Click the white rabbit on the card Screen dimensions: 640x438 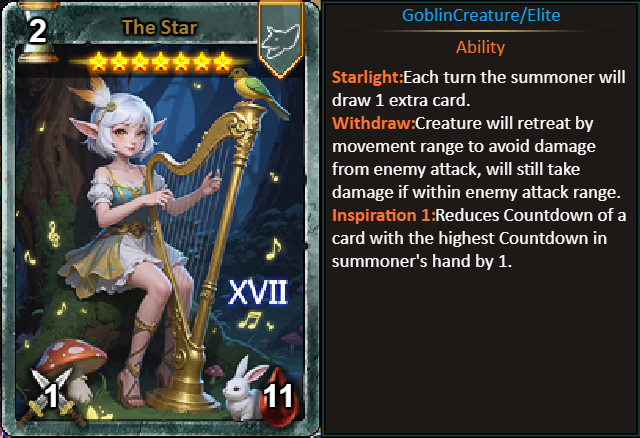coord(243,391)
